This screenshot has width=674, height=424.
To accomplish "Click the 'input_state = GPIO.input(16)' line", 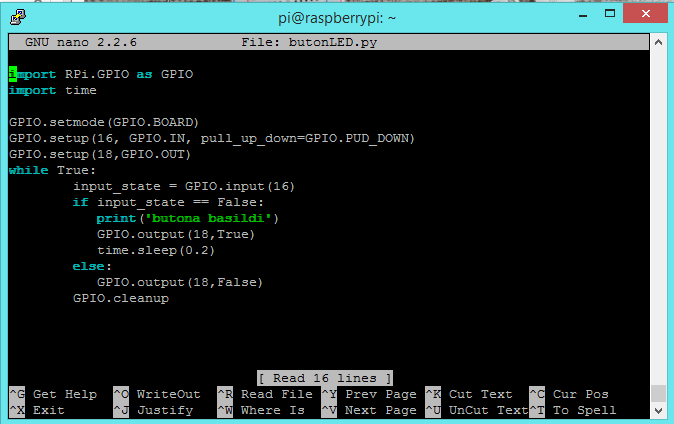I will coord(184,186).
